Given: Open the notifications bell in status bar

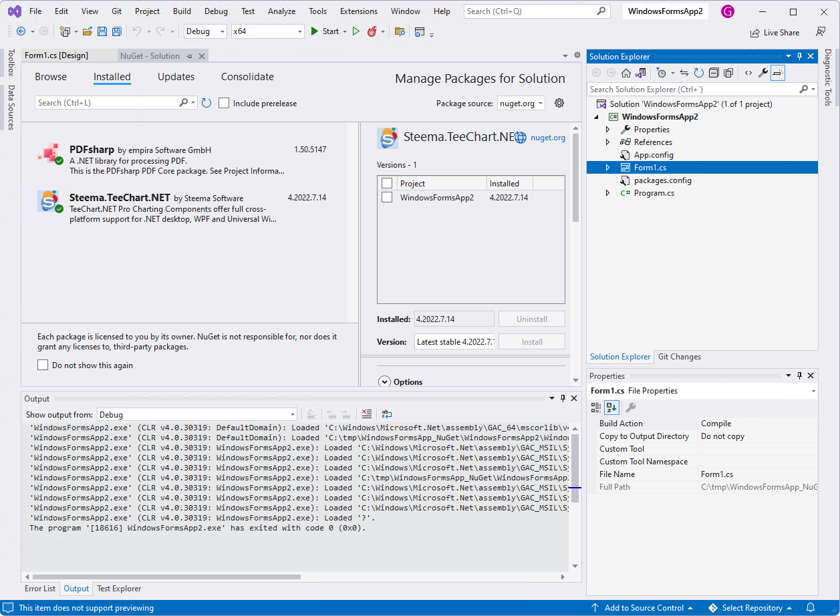Looking at the screenshot, I should [811, 608].
